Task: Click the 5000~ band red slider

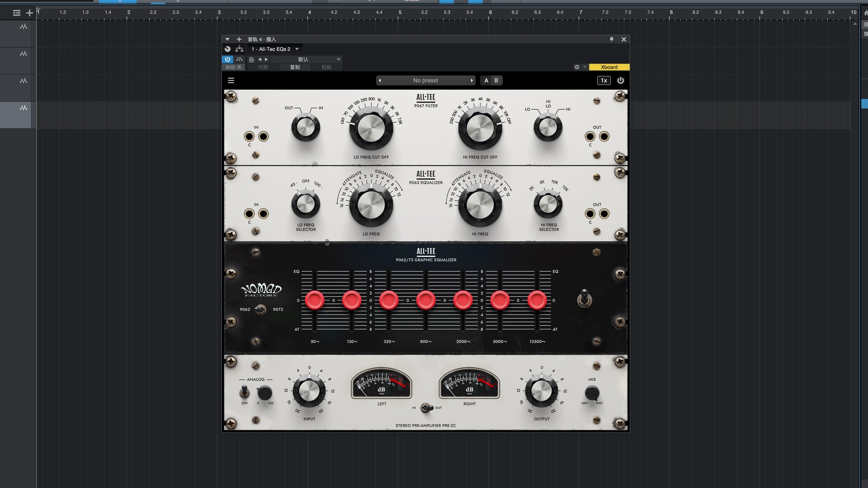Action: (500, 300)
